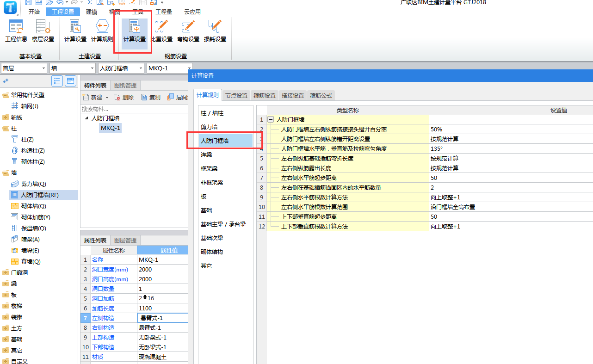Open 楼层设置 in the ribbon
Image resolution: width=593 pixels, height=364 pixels.
point(43,31)
